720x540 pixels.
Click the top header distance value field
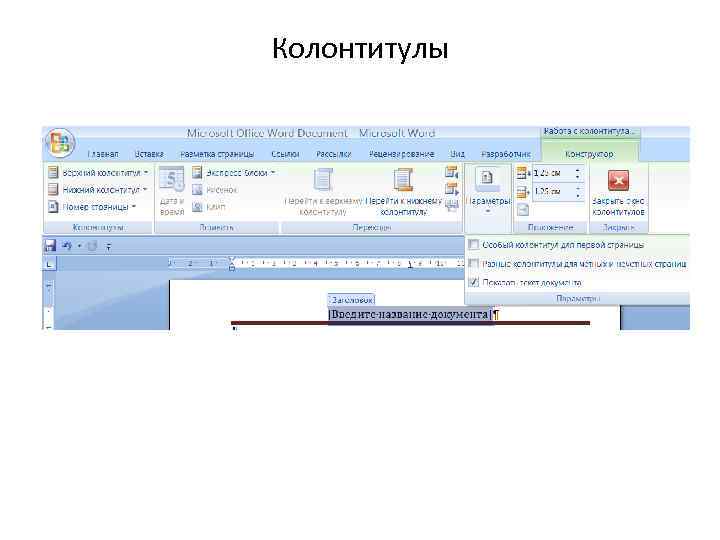point(552,173)
